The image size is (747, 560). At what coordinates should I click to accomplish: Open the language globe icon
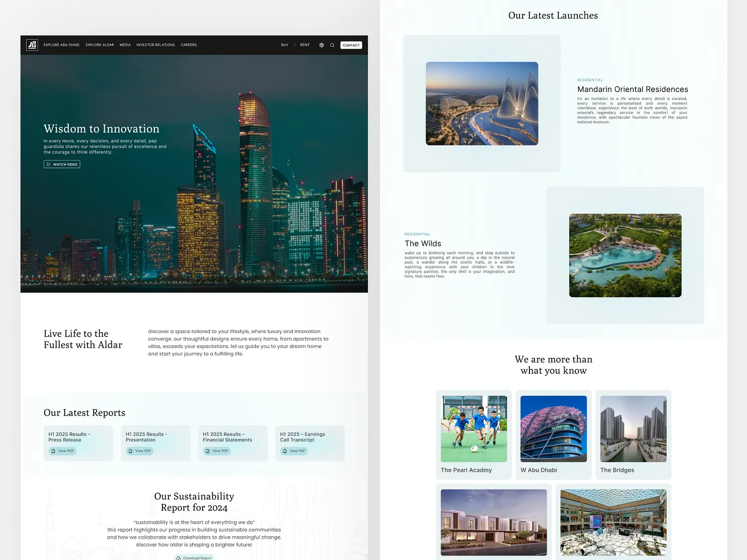pyautogui.click(x=321, y=45)
